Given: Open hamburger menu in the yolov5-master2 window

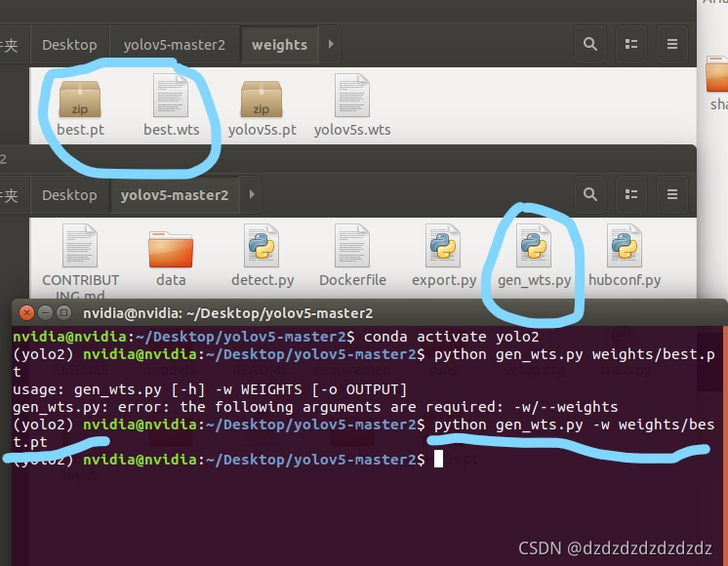Looking at the screenshot, I should pyautogui.click(x=671, y=194).
